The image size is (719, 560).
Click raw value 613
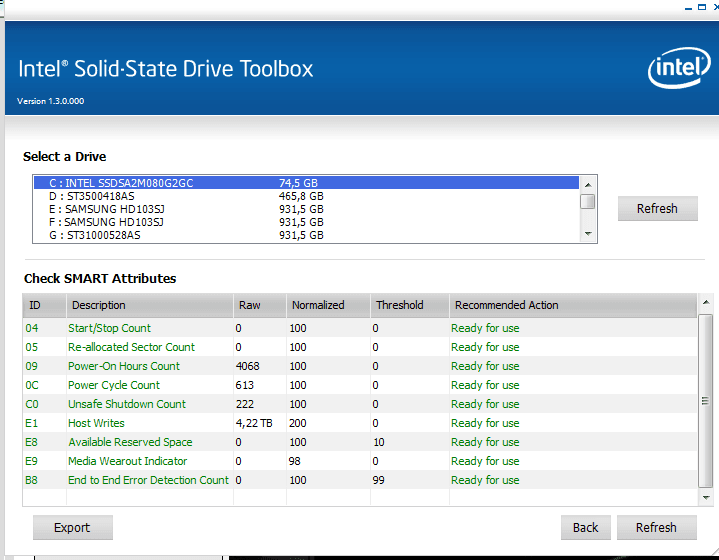coord(244,385)
